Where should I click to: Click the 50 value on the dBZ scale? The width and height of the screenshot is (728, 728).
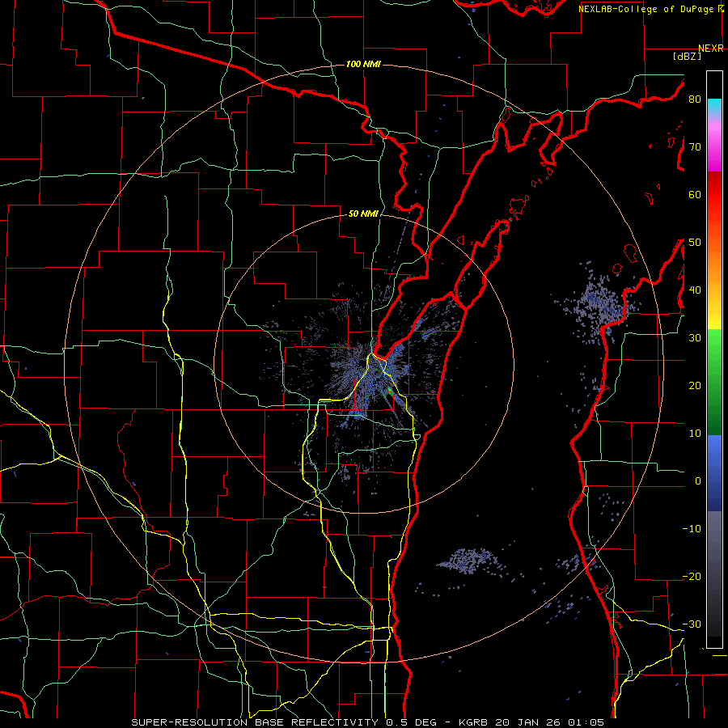695,243
